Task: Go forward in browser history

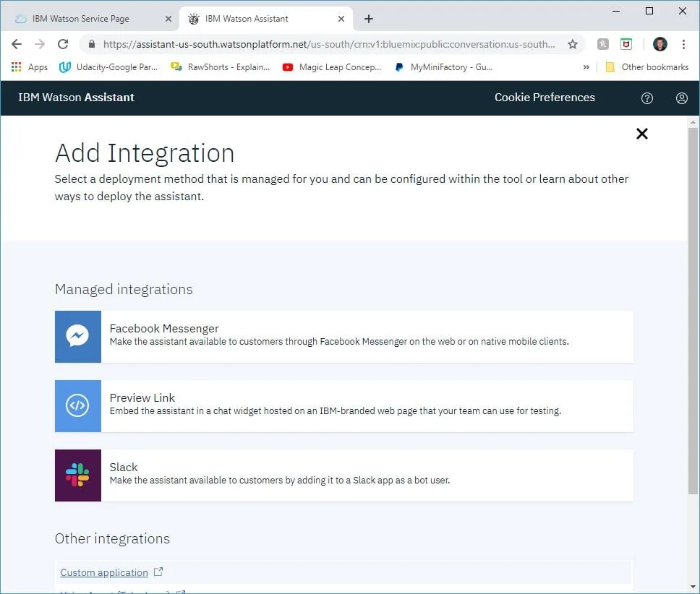Action: pyautogui.click(x=40, y=44)
